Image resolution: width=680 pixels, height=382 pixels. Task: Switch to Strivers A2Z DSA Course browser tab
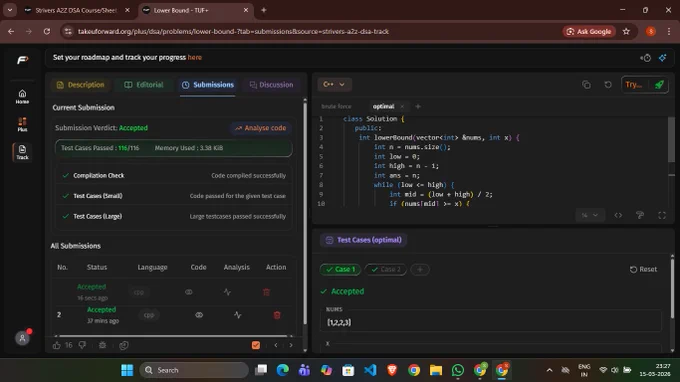click(76, 10)
